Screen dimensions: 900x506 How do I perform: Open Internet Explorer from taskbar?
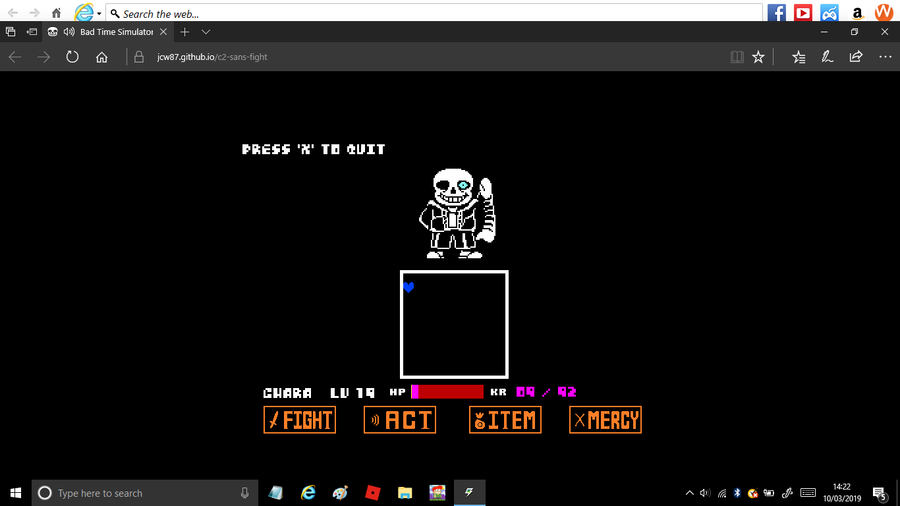[x=308, y=493]
